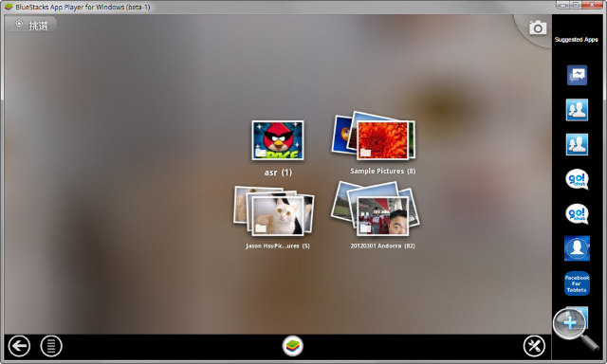Tap the 挑選 select button
The image size is (607, 364).
click(x=31, y=25)
